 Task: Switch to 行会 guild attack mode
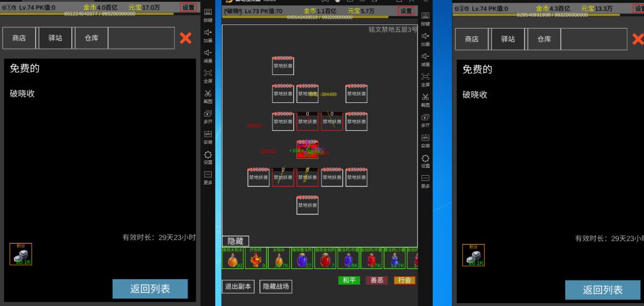(404, 280)
